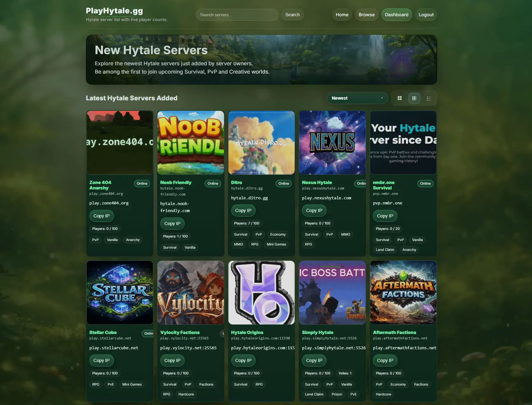This screenshot has width=532, height=405.
Task: Switch to large grid view icon
Action: [x=399, y=98]
